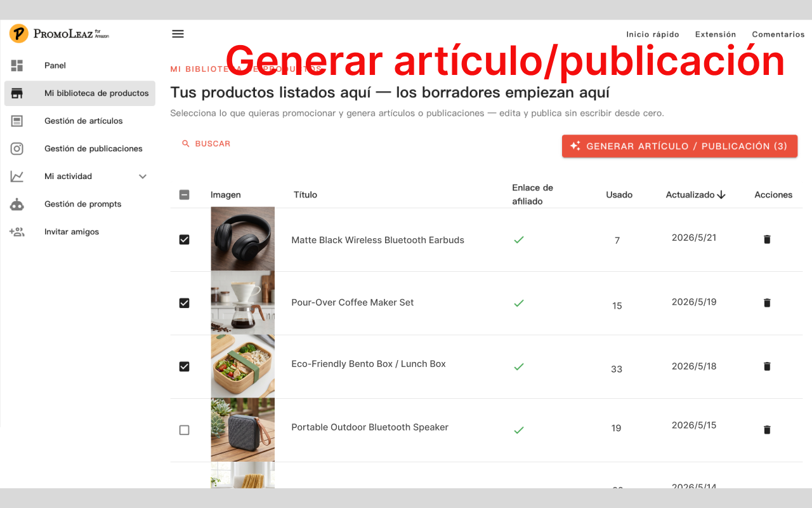Screen dimensions: 812x508
Task: Open the coffee maker product thumbnail
Action: tap(243, 303)
